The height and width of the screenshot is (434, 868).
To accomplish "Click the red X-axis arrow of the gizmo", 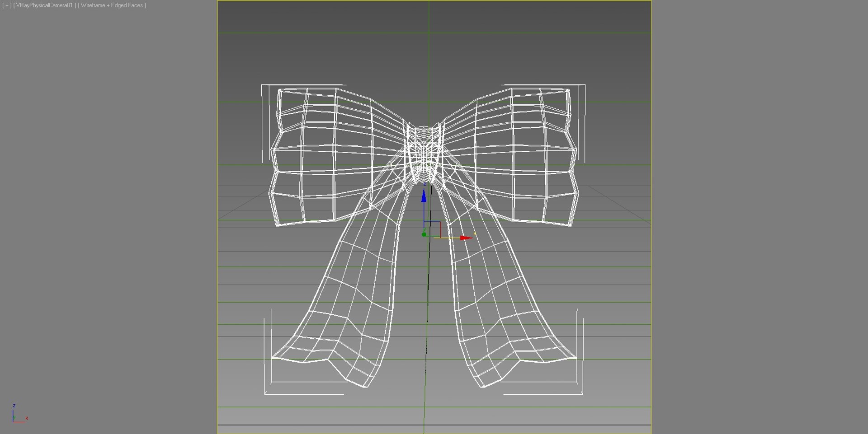I will click(x=467, y=238).
